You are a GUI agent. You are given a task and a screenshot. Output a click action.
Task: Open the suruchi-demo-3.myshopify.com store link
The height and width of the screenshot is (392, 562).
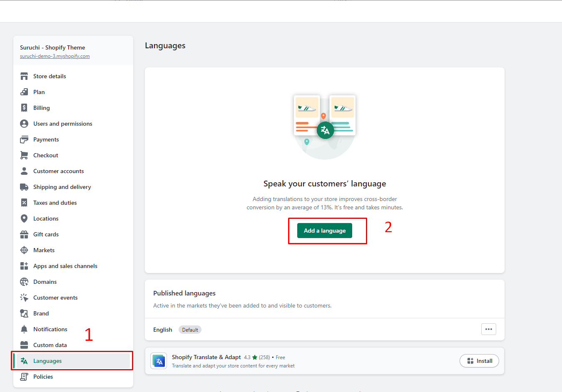(x=55, y=56)
